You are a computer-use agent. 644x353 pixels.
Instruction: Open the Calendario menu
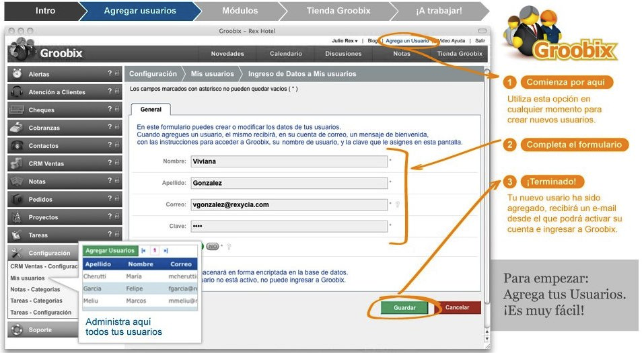[x=286, y=54]
